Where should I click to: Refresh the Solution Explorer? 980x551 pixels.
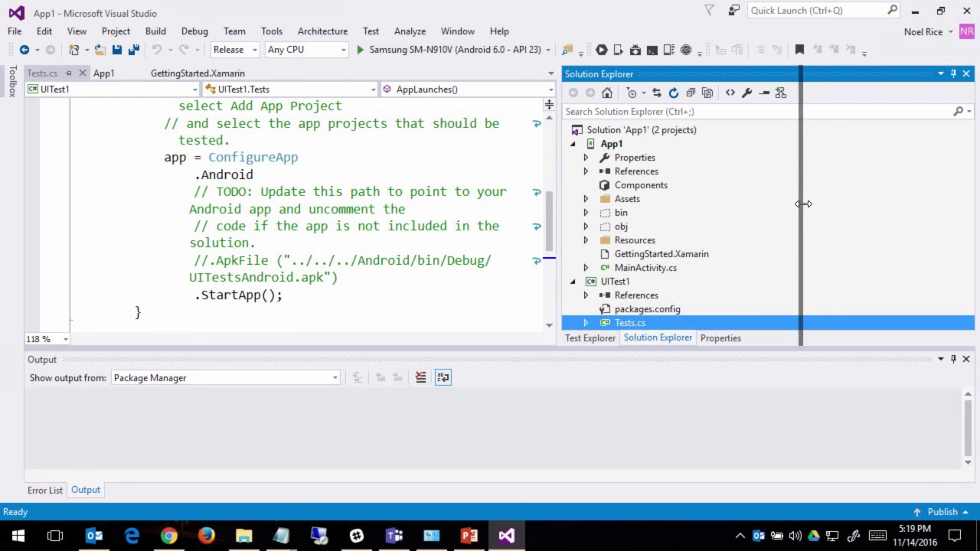(x=674, y=93)
